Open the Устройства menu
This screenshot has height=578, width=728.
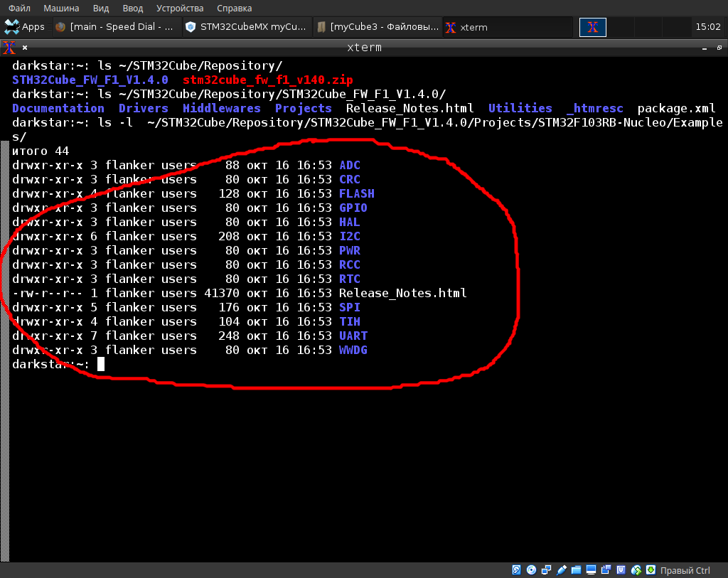[x=180, y=8]
